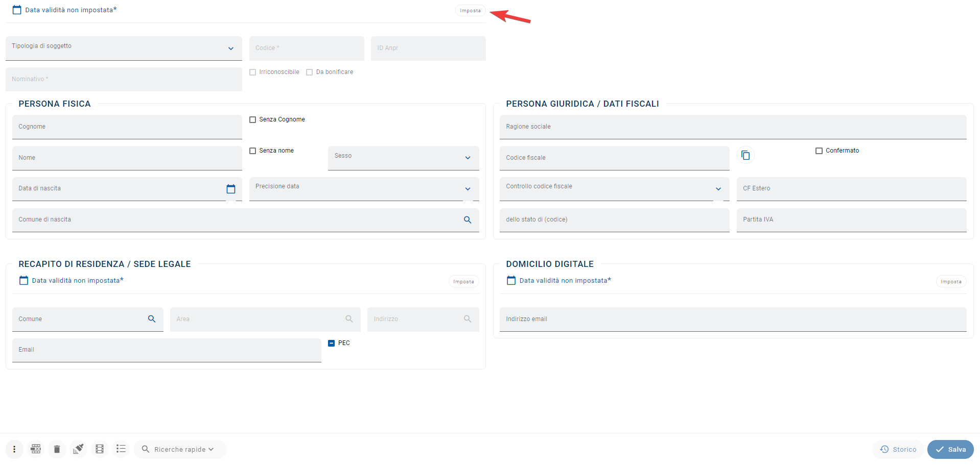Click copy icon next to Codice fiscale
980x465 pixels.
(x=745, y=155)
